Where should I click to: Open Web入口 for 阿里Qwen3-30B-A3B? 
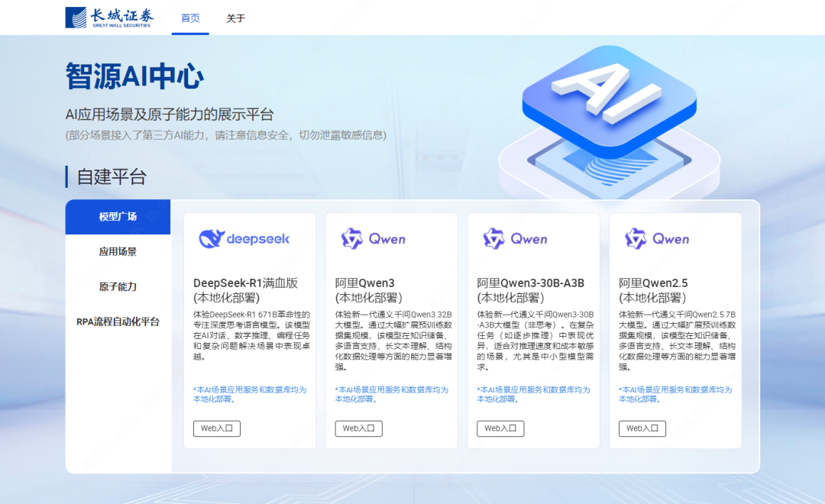point(500,428)
